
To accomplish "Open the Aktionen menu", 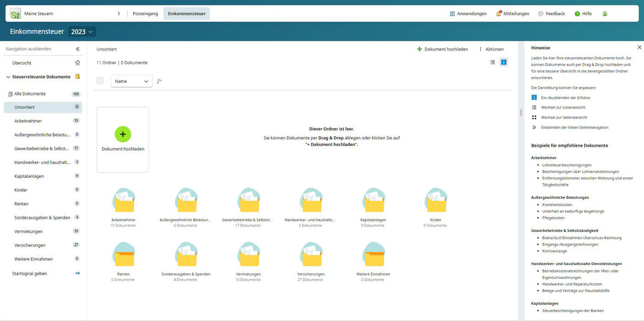I will click(x=491, y=49).
